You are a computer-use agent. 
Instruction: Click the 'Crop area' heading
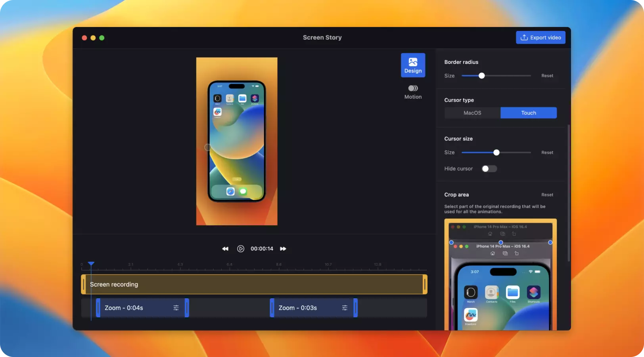(x=456, y=195)
